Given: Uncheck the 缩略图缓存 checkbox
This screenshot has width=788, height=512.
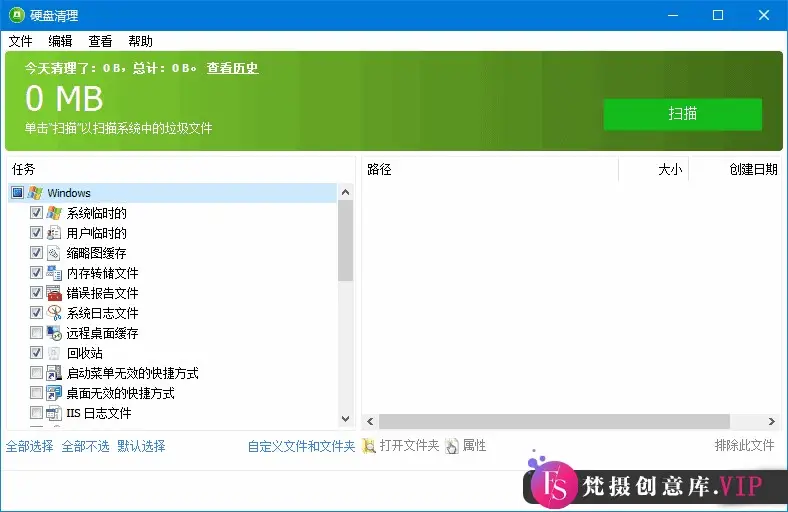Looking at the screenshot, I should point(36,252).
